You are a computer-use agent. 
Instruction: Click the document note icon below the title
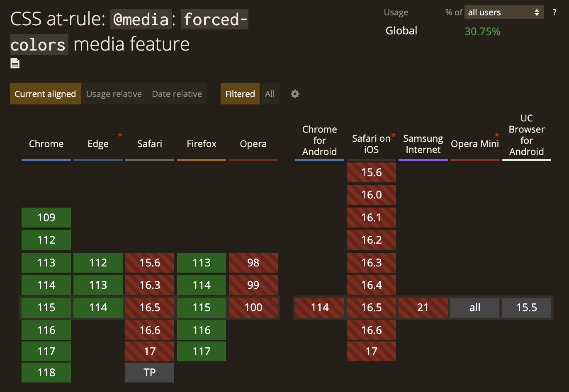coord(15,63)
